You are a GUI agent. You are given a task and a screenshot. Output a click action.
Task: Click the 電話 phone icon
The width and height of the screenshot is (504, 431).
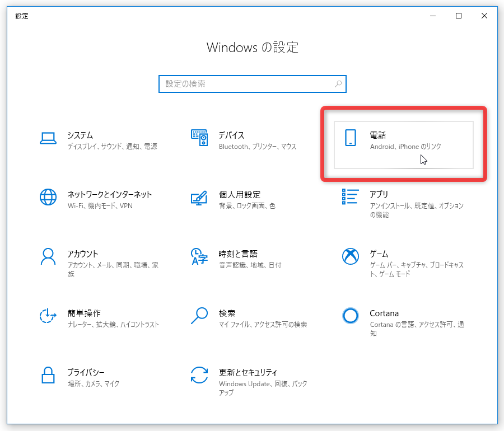(351, 138)
